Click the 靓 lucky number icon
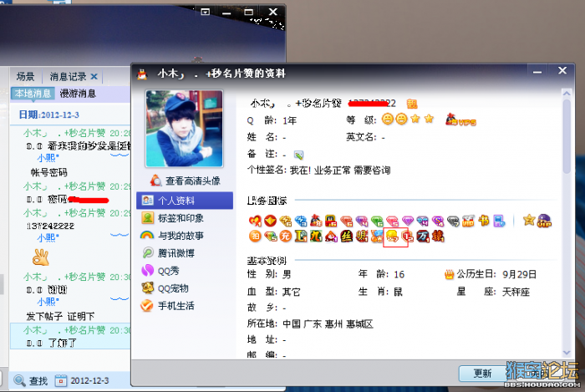 412,104
